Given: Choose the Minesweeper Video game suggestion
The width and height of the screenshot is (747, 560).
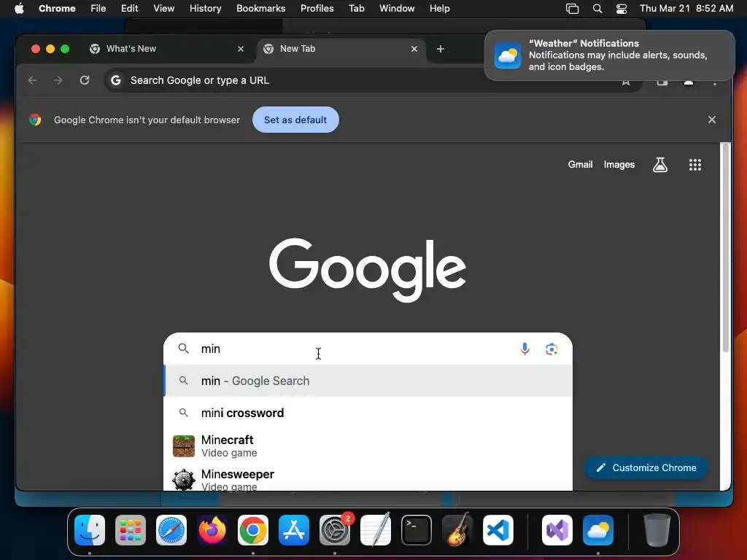Looking at the screenshot, I should [368, 478].
